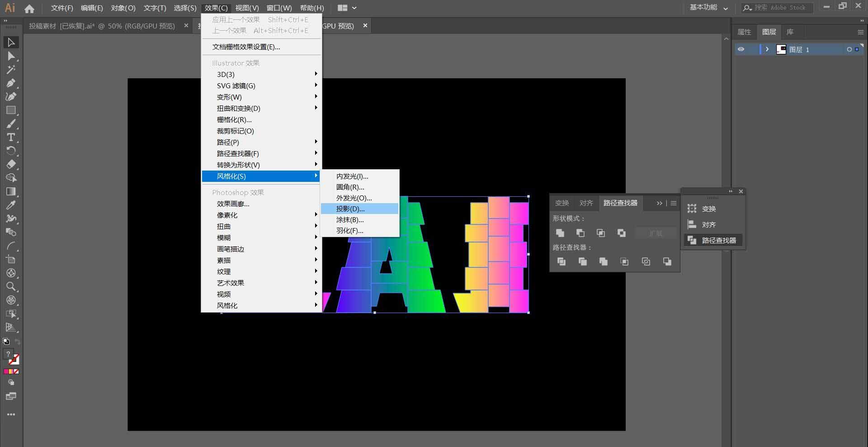The width and height of the screenshot is (868, 447).
Task: Select gradient color mode swatch below fill
Action: click(11, 371)
